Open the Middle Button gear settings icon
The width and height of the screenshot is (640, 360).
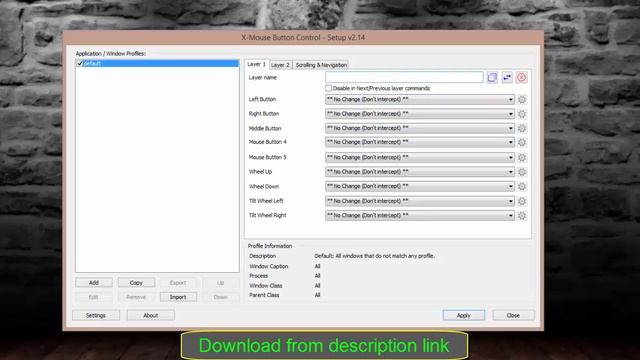point(522,128)
